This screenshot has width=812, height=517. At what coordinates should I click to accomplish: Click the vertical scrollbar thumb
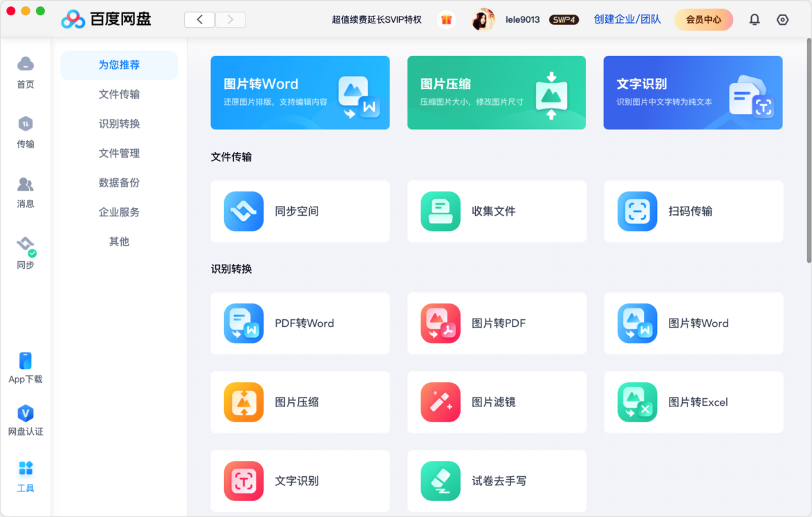click(809, 151)
